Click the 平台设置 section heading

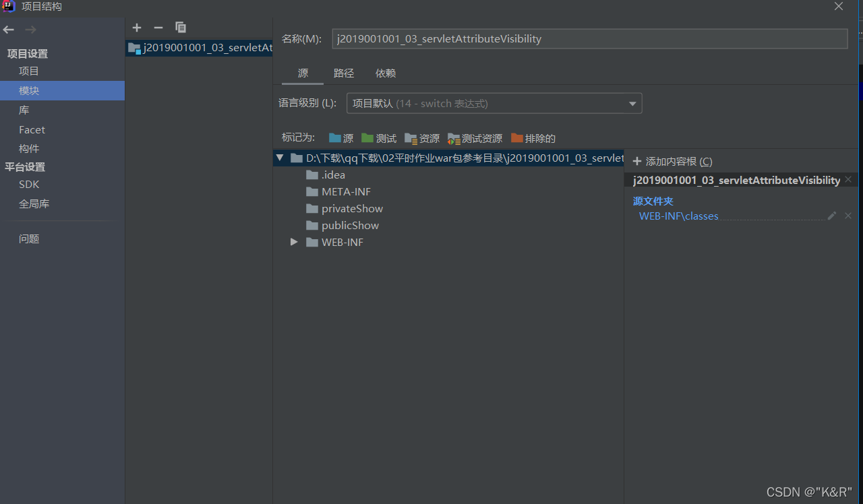pos(25,167)
